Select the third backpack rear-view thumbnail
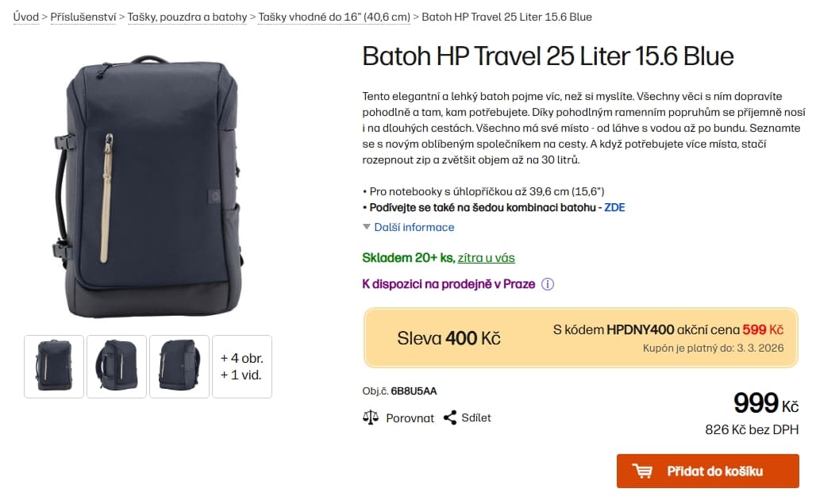The image size is (816, 504). (179, 367)
